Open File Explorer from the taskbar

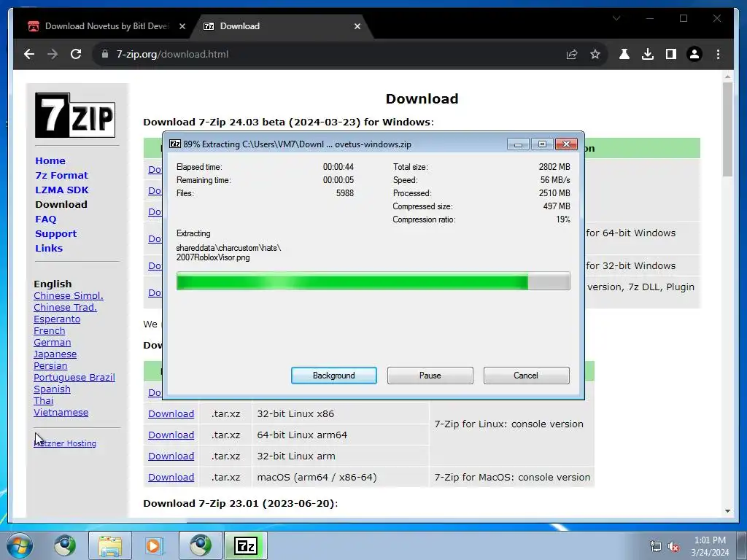110,545
